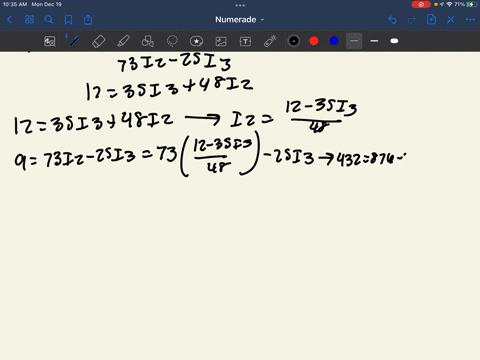
Task: Select the zoom window tool
Action: (x=50, y=41)
